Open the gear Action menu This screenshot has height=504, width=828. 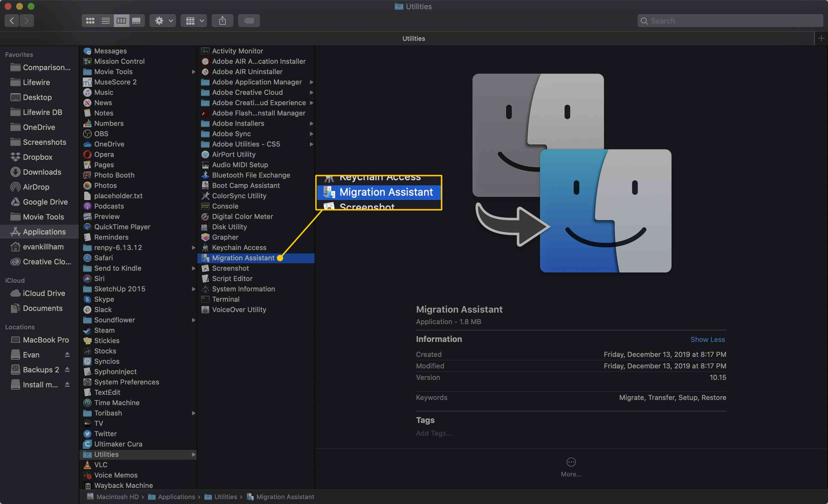(163, 21)
